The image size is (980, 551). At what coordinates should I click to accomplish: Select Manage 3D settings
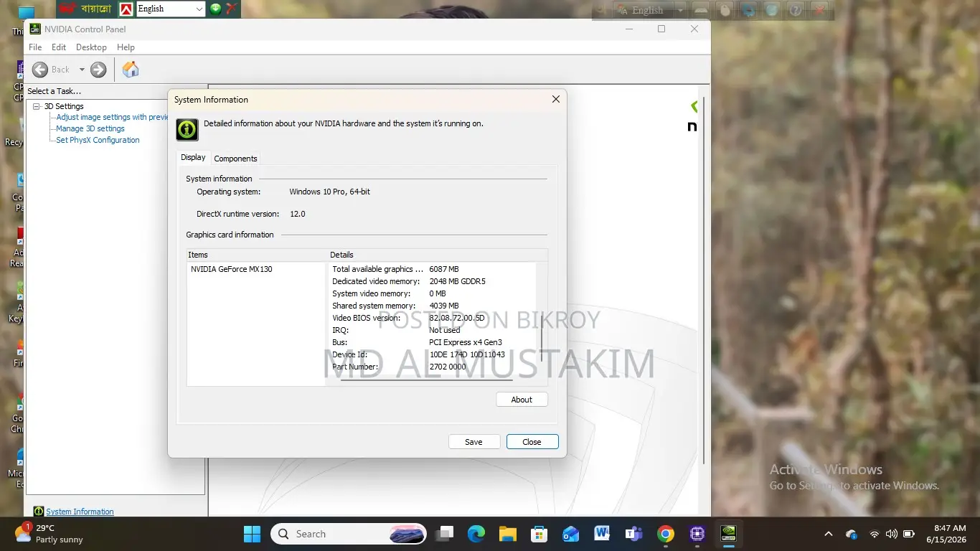point(90,128)
